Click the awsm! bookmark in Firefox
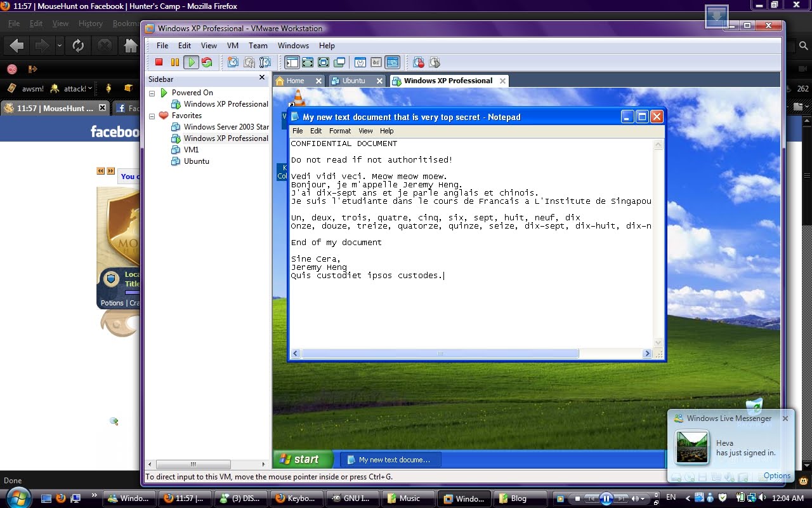The image size is (812, 508). point(25,88)
